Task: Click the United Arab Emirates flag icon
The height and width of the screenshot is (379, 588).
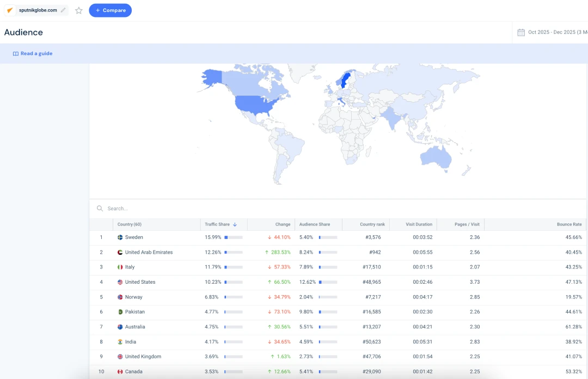Action: [120, 253]
